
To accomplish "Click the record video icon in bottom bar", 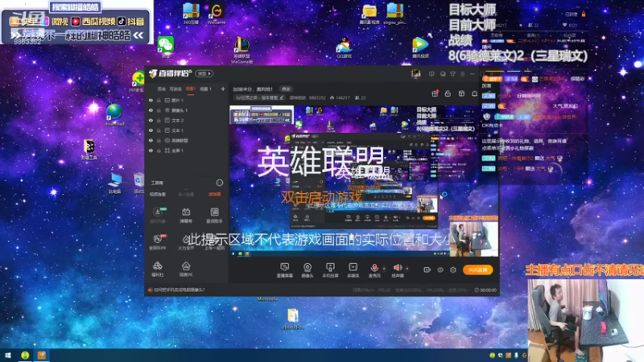I will pyautogui.click(x=427, y=269).
